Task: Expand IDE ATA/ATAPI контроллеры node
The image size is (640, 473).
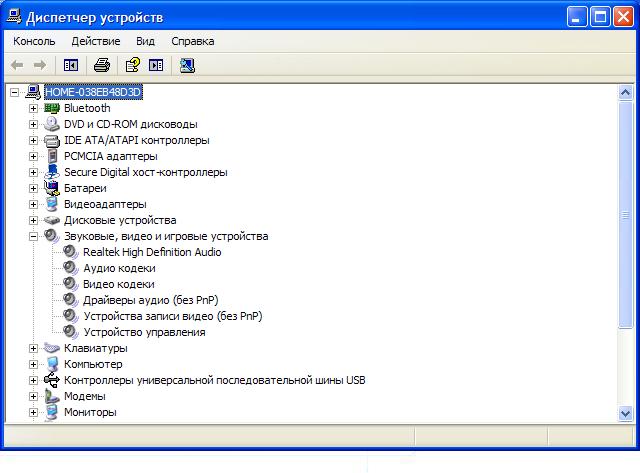Action: [33, 140]
